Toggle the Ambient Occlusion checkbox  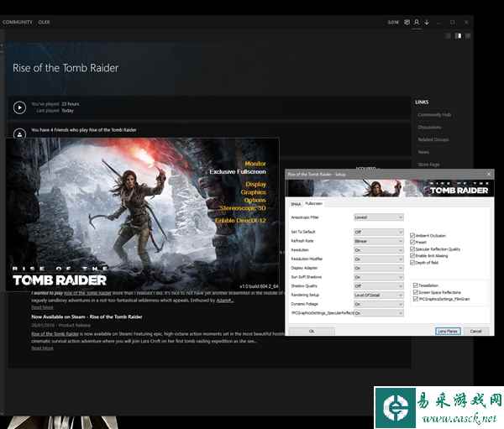point(412,236)
